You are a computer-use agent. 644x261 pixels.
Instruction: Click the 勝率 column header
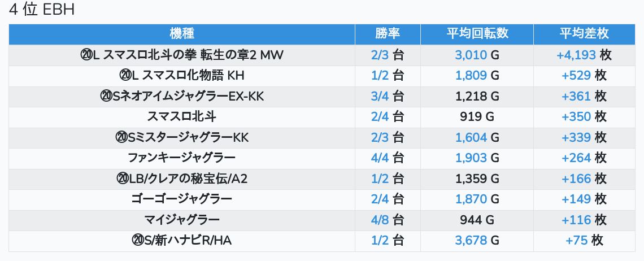(388, 34)
